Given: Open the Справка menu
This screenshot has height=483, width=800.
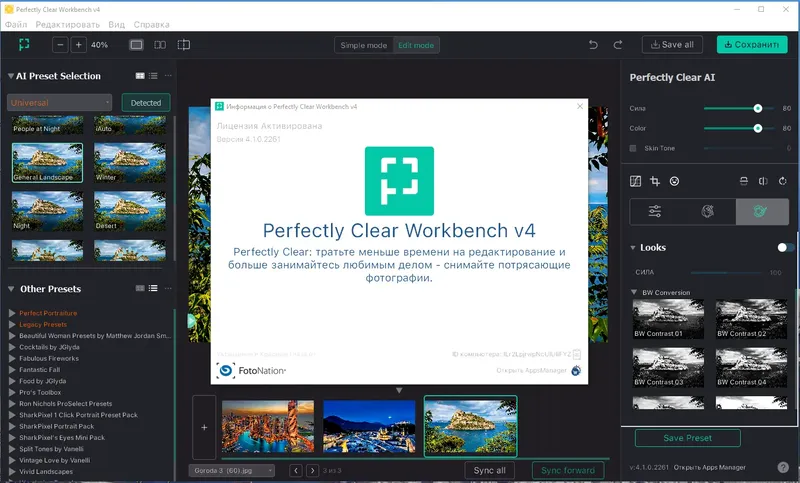Looking at the screenshot, I should pyautogui.click(x=151, y=24).
